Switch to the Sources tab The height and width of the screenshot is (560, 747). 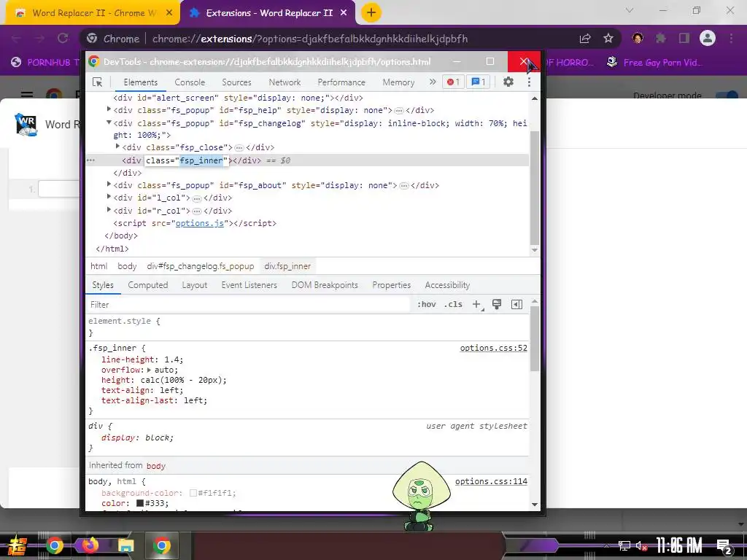(x=237, y=82)
